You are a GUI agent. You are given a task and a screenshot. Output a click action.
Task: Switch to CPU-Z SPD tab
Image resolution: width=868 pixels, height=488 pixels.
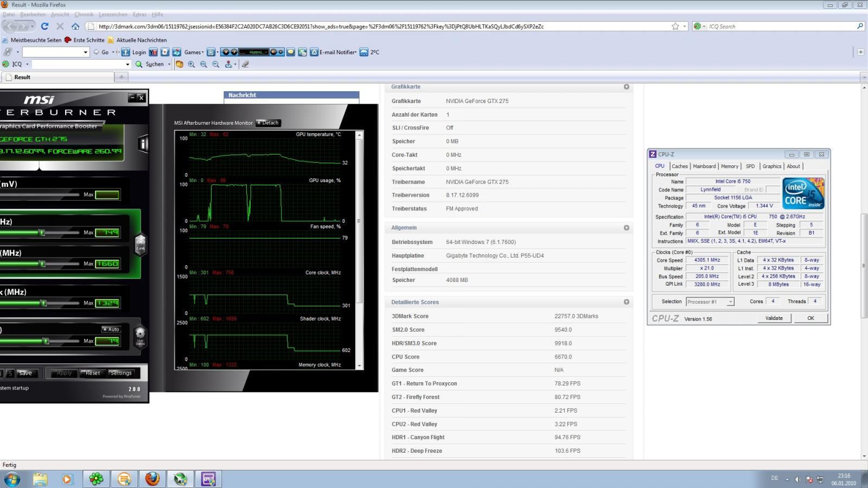click(x=750, y=166)
